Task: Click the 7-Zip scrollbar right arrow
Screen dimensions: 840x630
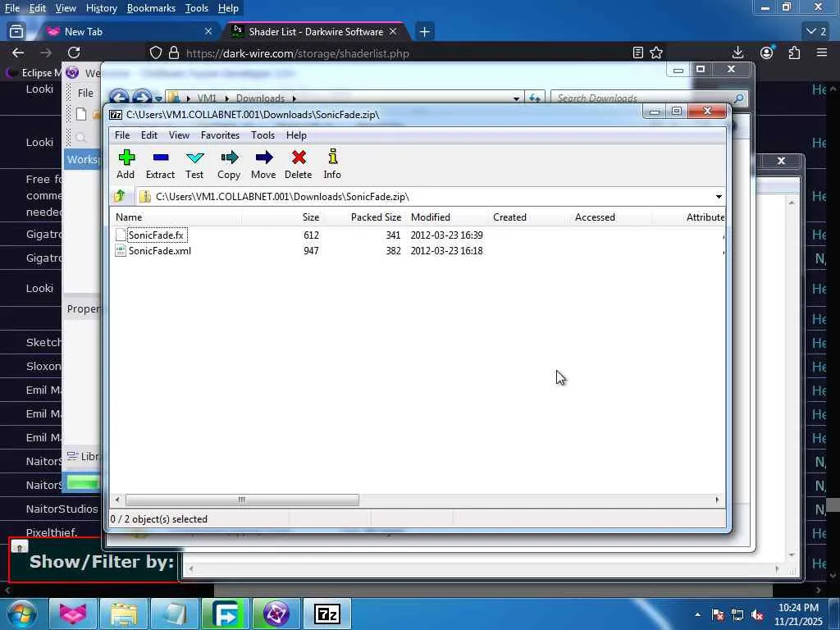Action: [x=717, y=500]
